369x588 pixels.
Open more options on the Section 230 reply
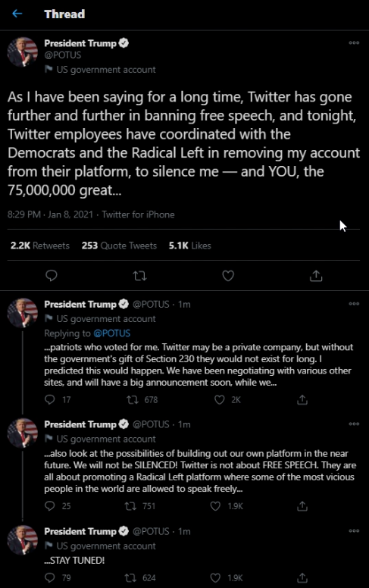(354, 304)
